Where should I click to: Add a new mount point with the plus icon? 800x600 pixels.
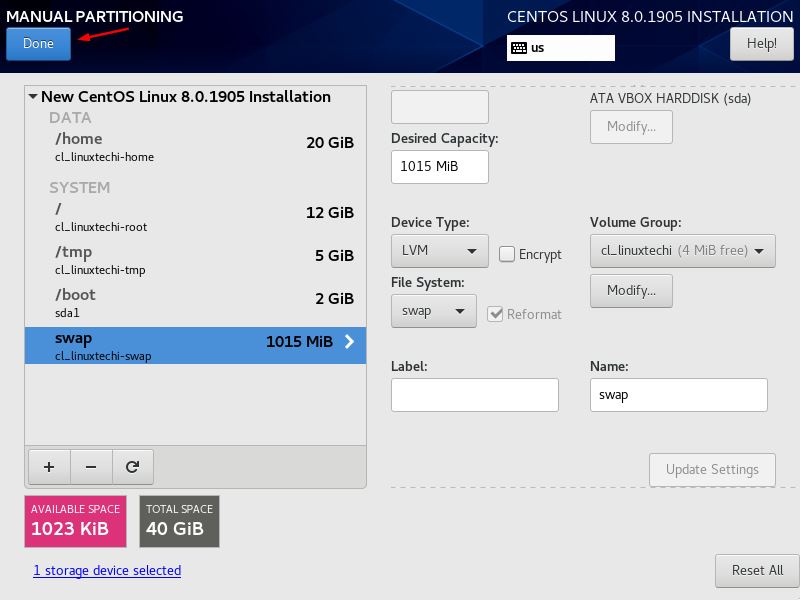(x=48, y=466)
